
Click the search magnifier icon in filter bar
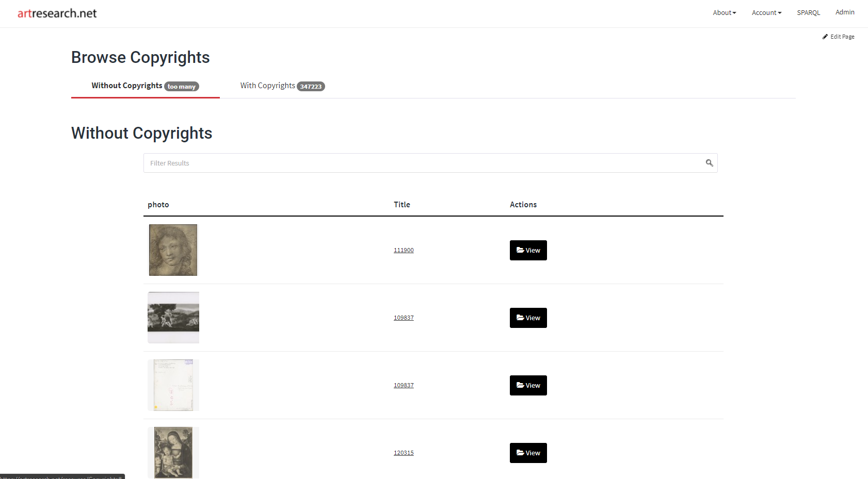pos(709,162)
